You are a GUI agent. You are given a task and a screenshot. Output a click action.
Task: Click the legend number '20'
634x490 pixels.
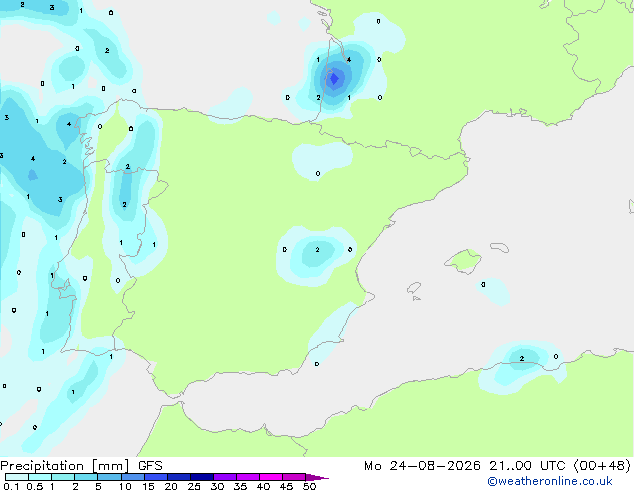tap(171, 486)
